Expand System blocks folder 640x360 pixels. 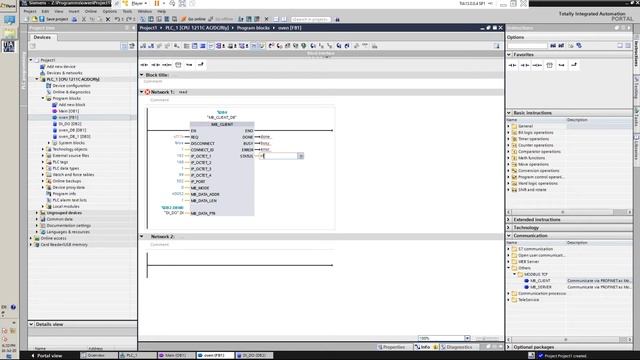point(49,143)
